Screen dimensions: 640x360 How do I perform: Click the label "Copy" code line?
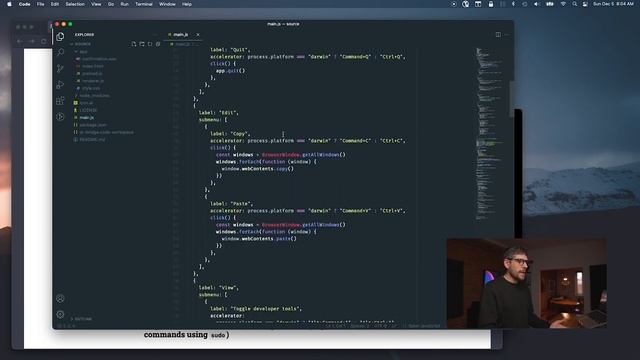(230, 133)
